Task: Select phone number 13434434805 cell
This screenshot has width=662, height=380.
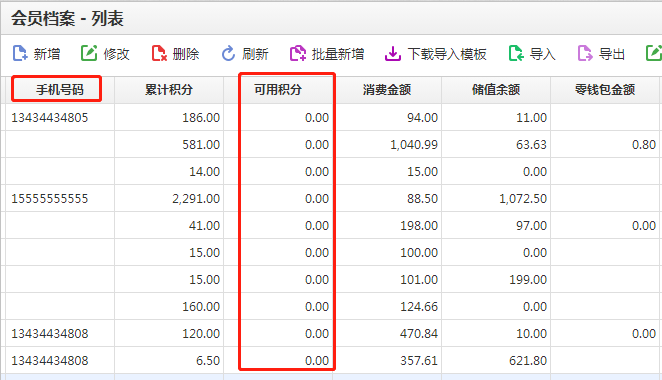Action: click(x=49, y=117)
